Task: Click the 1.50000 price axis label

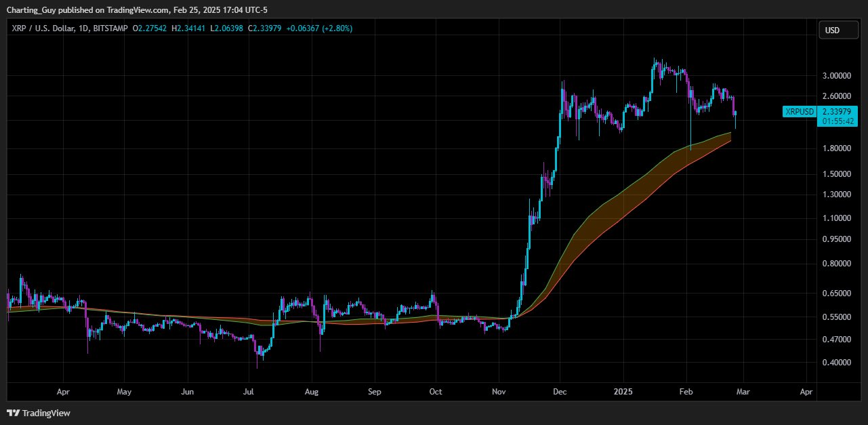Action: point(835,174)
